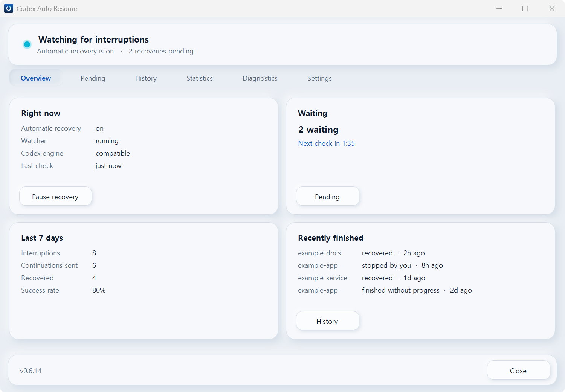The width and height of the screenshot is (565, 392).
Task: Click the example-service recovered row
Action: [362, 278]
